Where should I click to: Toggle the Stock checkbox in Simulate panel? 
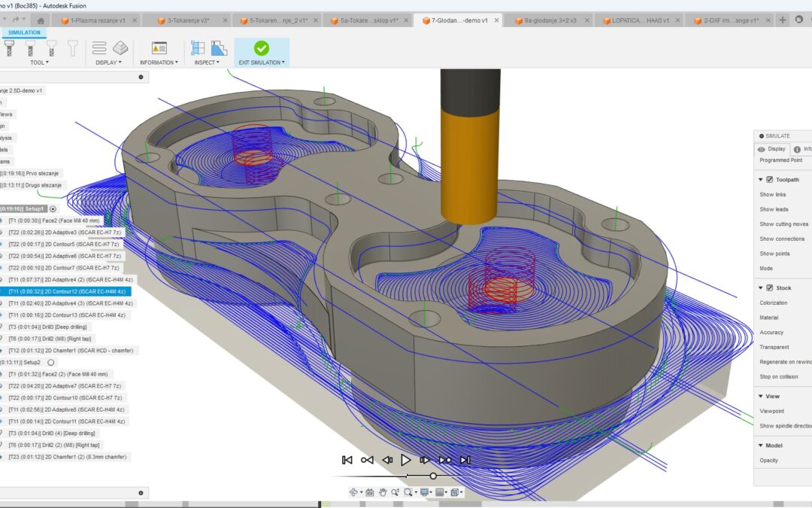[x=769, y=288]
